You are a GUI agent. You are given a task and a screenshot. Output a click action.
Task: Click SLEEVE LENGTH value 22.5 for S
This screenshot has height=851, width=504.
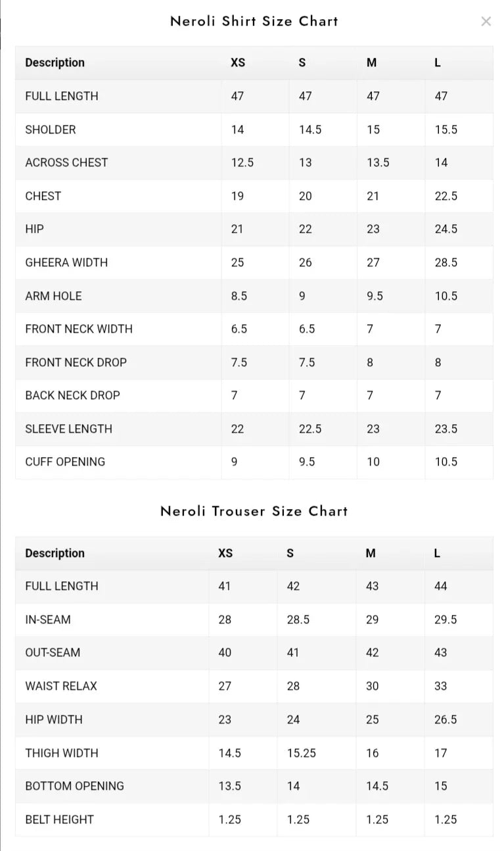coord(310,429)
